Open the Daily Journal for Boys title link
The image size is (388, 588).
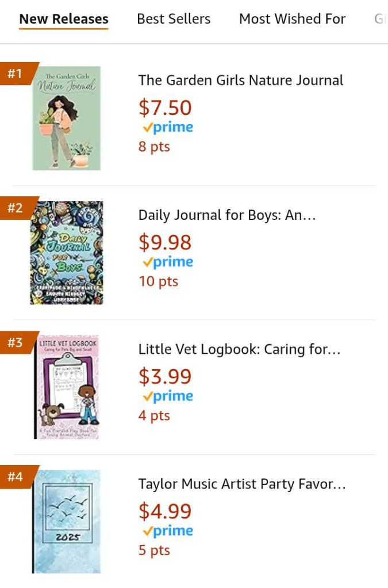coord(227,215)
